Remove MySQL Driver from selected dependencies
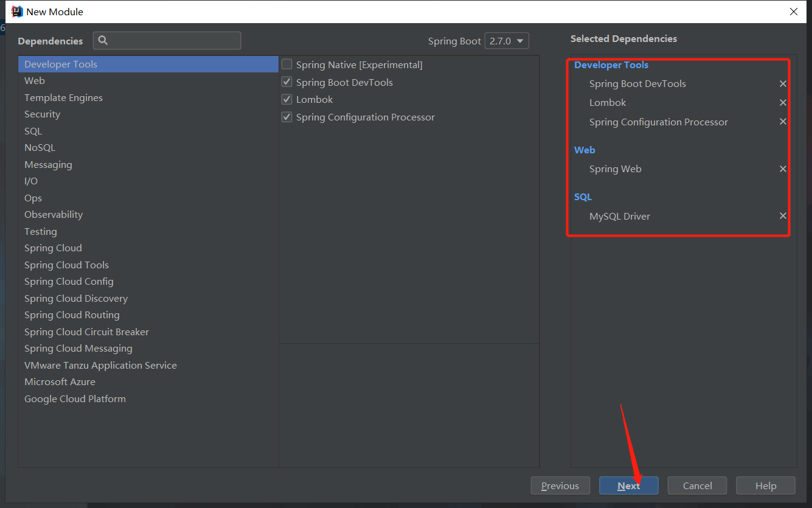The image size is (812, 508). coord(783,216)
